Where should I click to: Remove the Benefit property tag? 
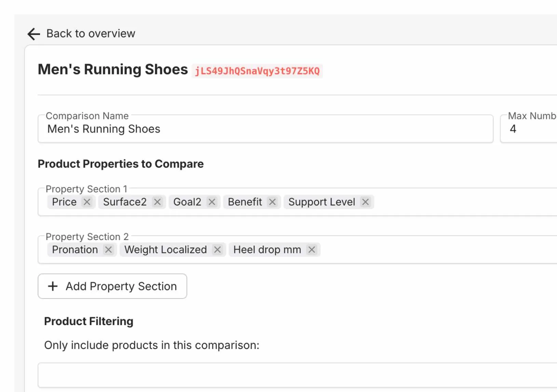tap(272, 202)
